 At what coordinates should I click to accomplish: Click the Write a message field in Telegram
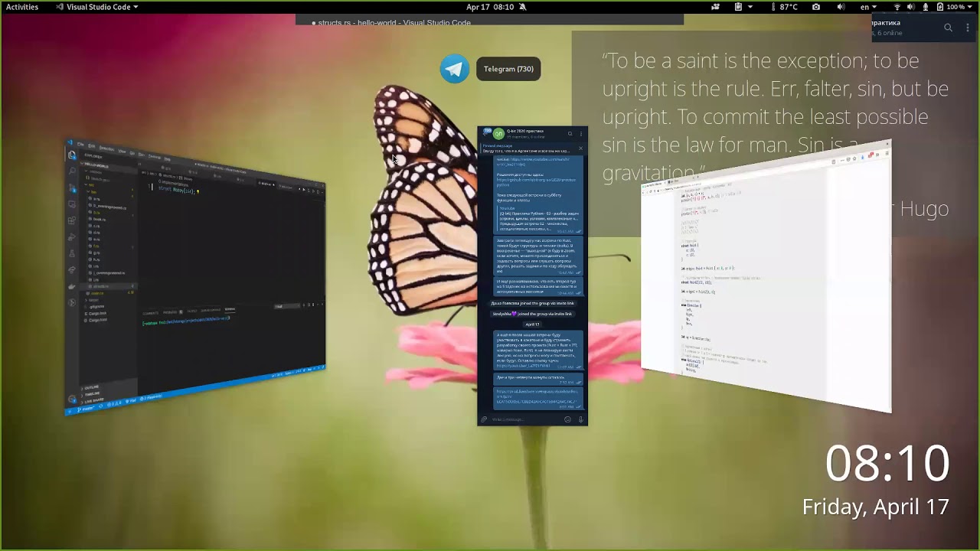tap(525, 419)
